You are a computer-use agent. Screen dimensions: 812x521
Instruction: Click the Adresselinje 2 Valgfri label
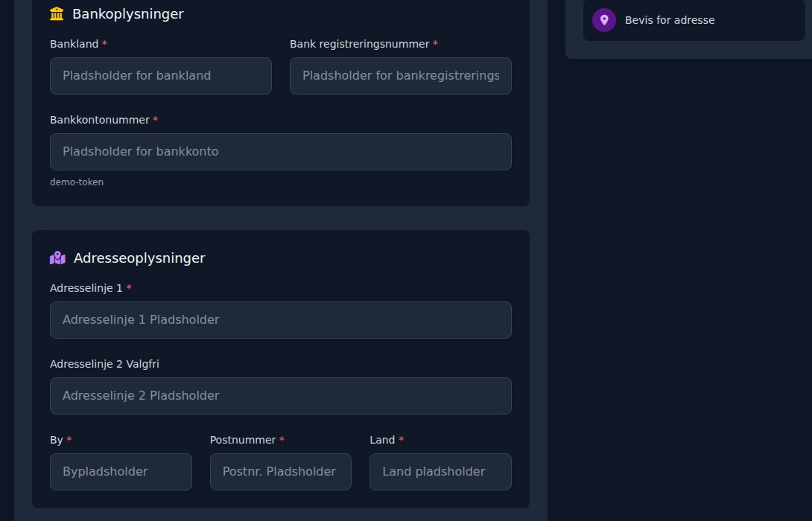(104, 364)
